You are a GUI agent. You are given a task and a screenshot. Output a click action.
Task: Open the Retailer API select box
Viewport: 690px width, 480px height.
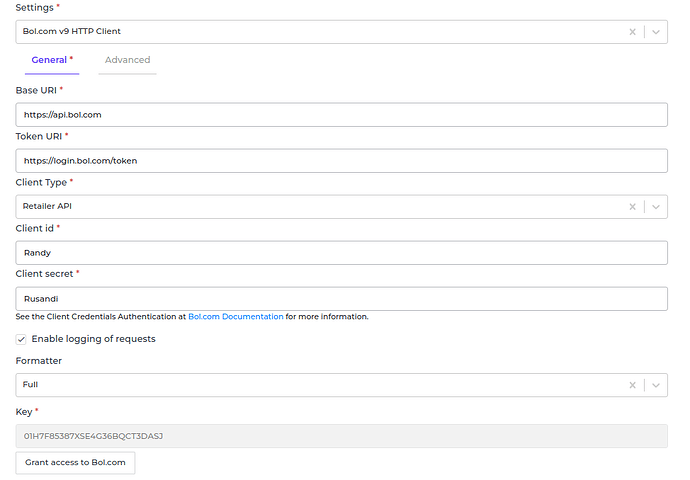[x=341, y=207]
